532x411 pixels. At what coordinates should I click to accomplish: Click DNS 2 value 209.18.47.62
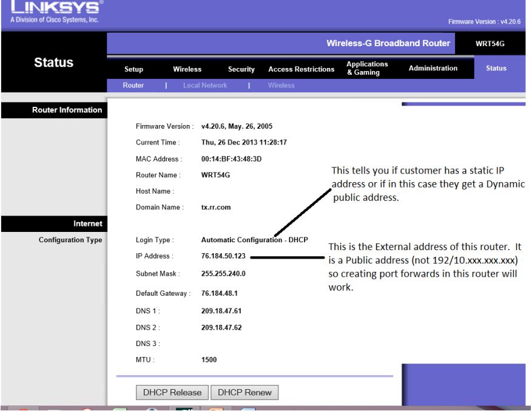click(221, 327)
